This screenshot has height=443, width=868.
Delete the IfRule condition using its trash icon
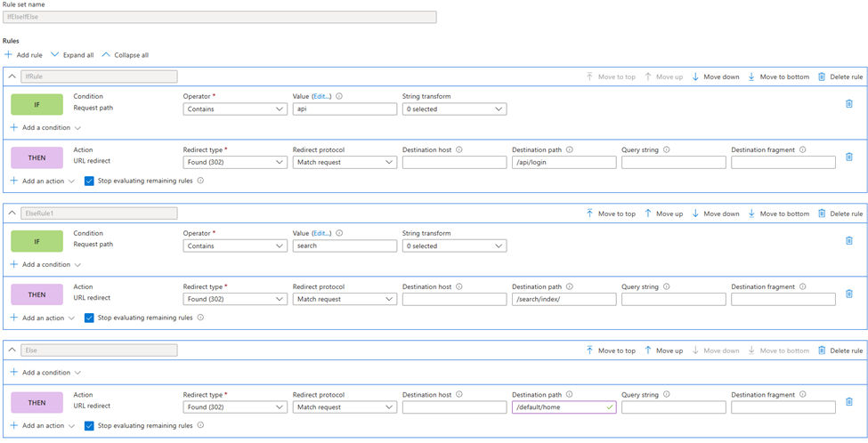(848, 104)
